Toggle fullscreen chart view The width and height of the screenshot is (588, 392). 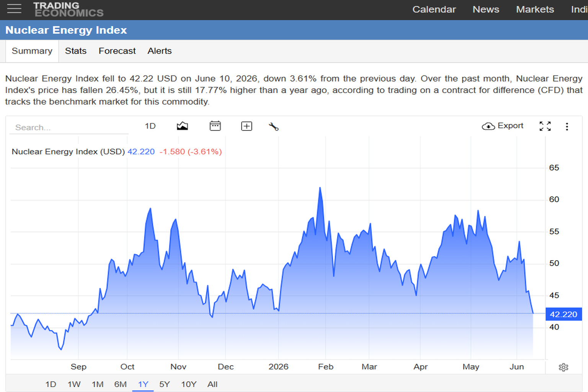(x=545, y=126)
